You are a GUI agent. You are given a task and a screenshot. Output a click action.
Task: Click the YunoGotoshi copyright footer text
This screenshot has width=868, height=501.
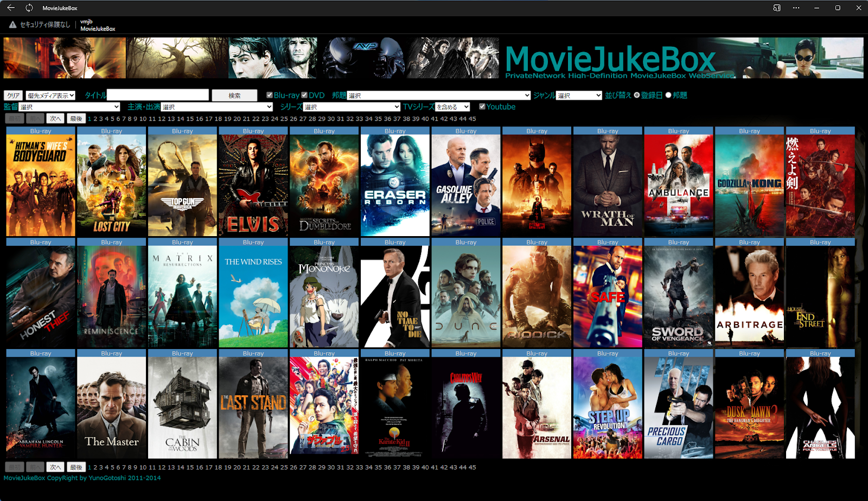pos(82,478)
